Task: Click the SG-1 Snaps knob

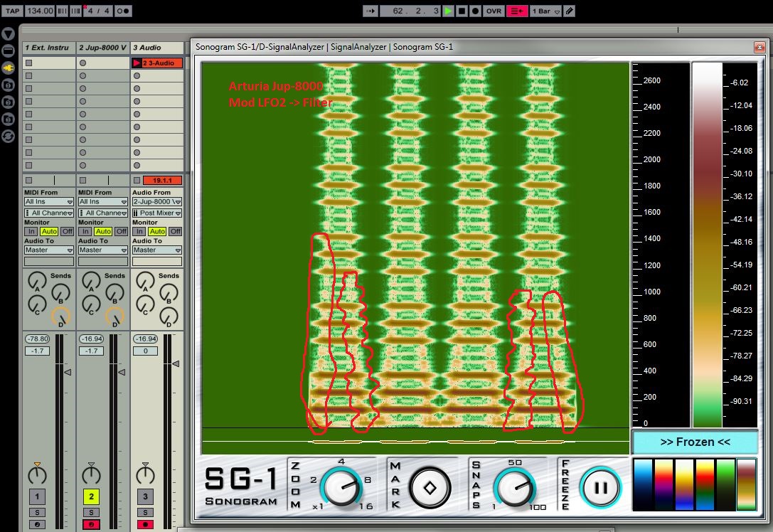Action: 515,487
